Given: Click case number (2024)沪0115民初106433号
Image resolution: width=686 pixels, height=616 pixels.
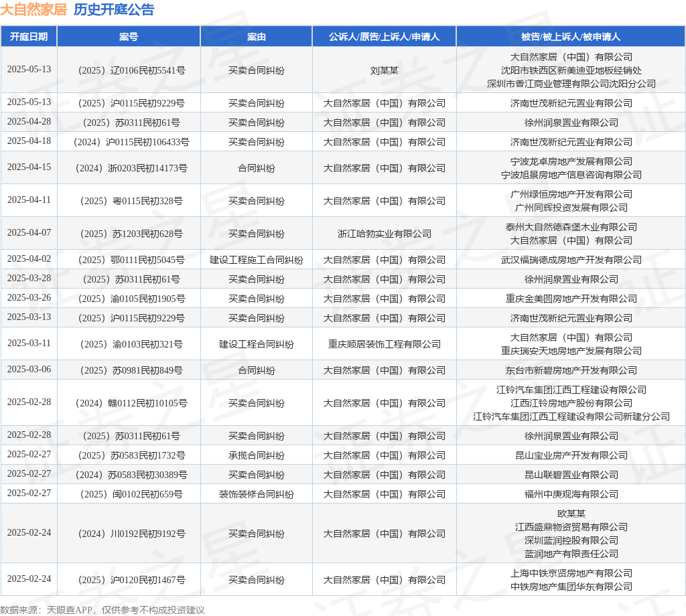Looking at the screenshot, I should [x=131, y=142].
